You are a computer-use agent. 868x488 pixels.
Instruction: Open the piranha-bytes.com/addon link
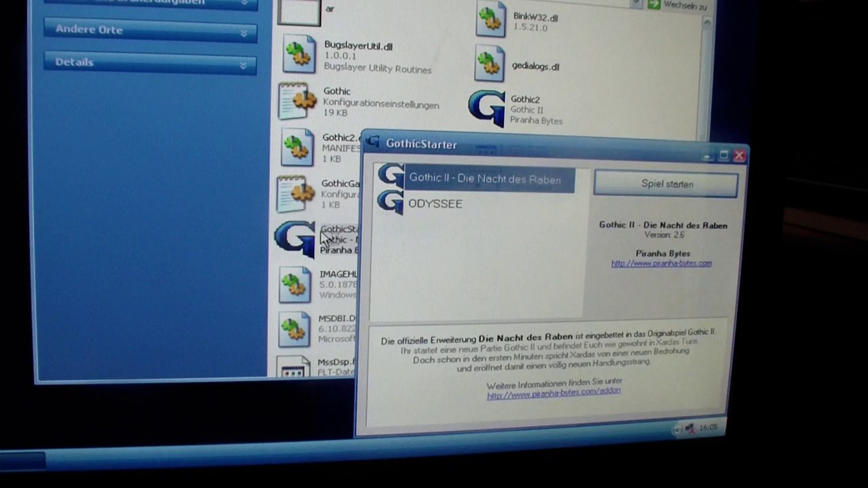pos(553,393)
